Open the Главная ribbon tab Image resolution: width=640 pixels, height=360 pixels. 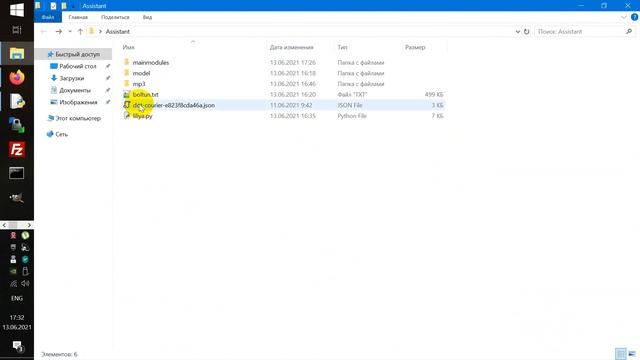[x=78, y=17]
